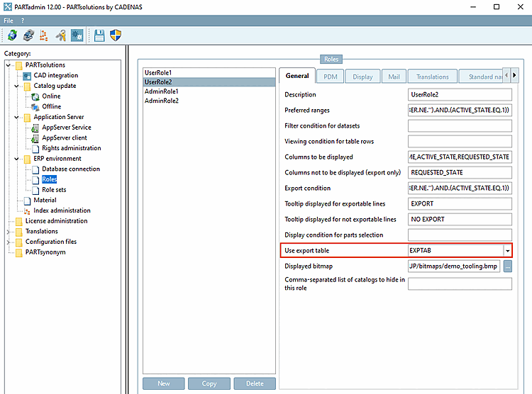532x394 pixels.
Task: Select AdminRole2 in the roles list
Action: tap(209, 101)
